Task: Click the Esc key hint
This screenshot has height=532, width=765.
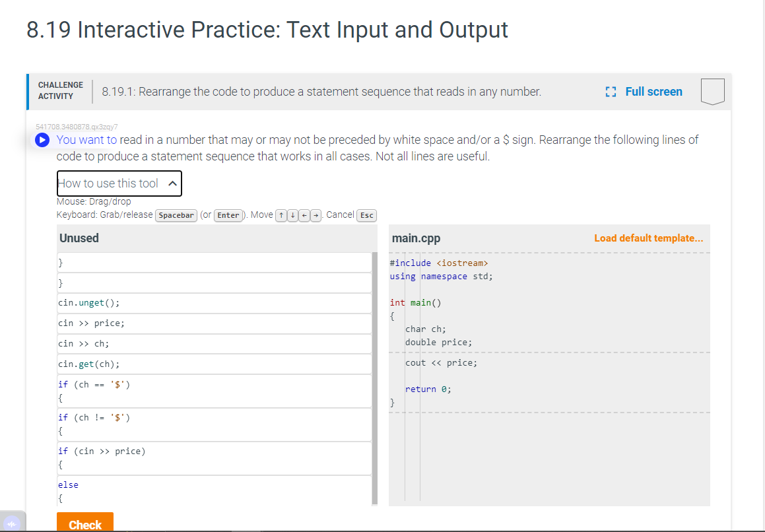Action: (x=367, y=216)
